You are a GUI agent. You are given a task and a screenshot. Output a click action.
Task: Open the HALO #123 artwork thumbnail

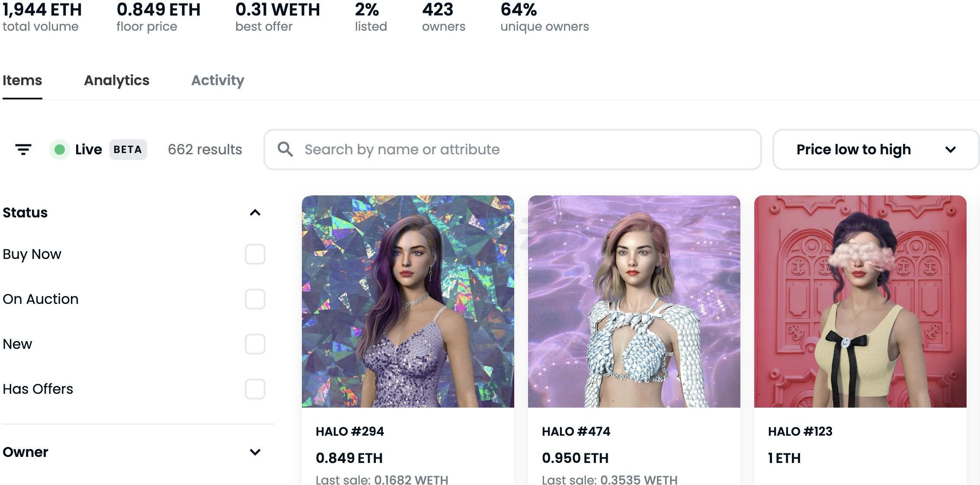860,301
